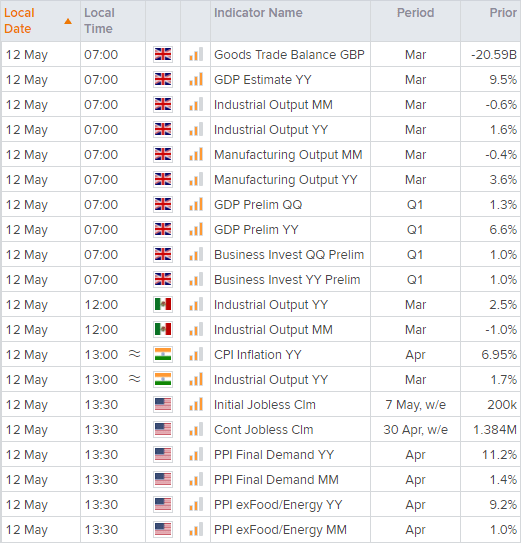Click the Prior column header
The height and width of the screenshot is (543, 521).
(x=503, y=13)
